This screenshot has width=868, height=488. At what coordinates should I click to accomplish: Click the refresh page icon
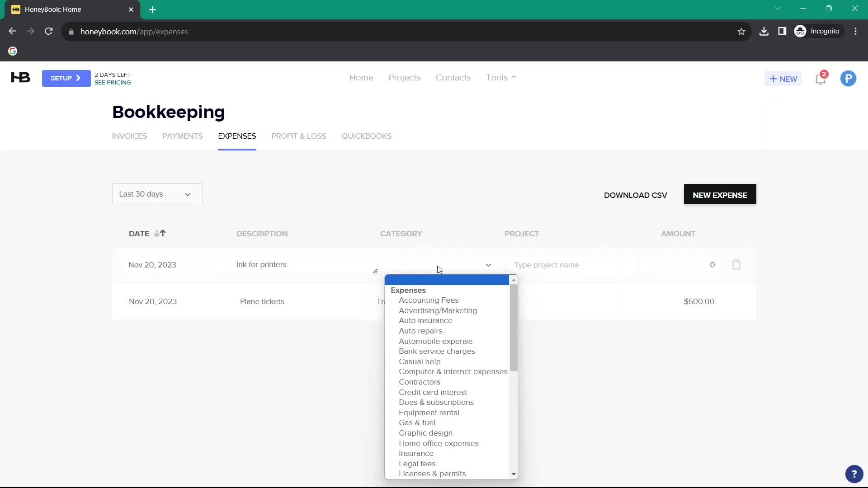pyautogui.click(x=49, y=32)
